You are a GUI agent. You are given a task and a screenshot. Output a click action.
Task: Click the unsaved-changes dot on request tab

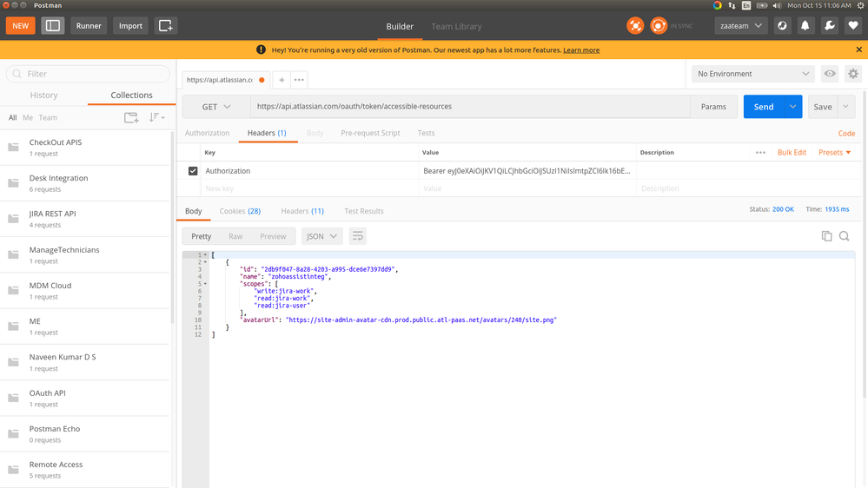[262, 80]
